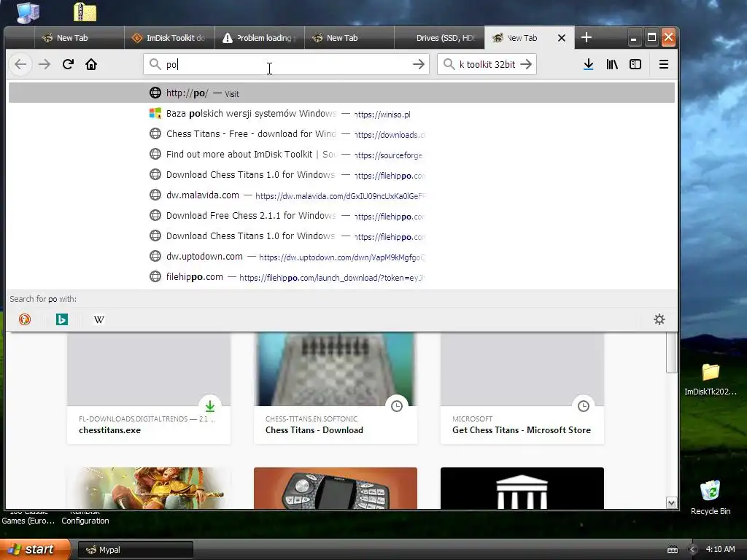Image resolution: width=747 pixels, height=560 pixels.
Task: Close the active New Tab
Action: tap(562, 38)
